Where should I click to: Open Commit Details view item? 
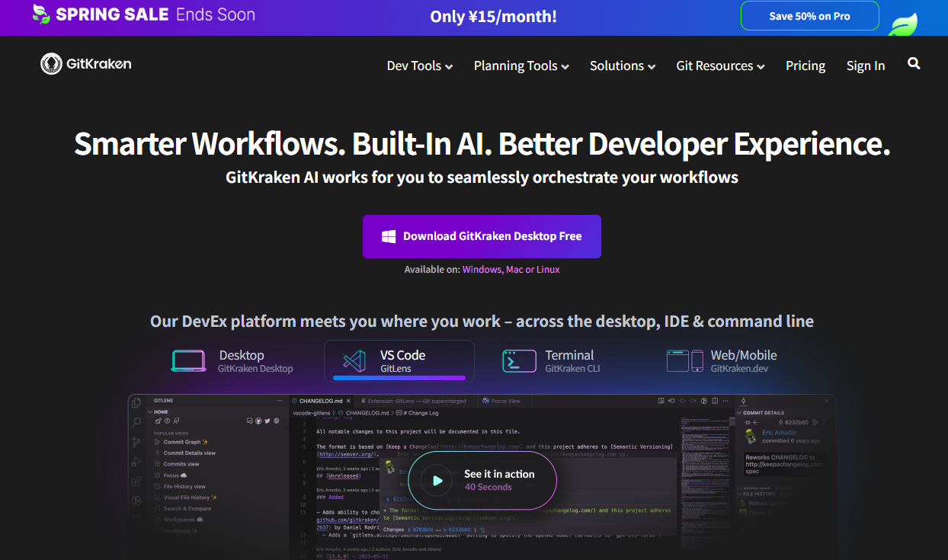pos(189,453)
